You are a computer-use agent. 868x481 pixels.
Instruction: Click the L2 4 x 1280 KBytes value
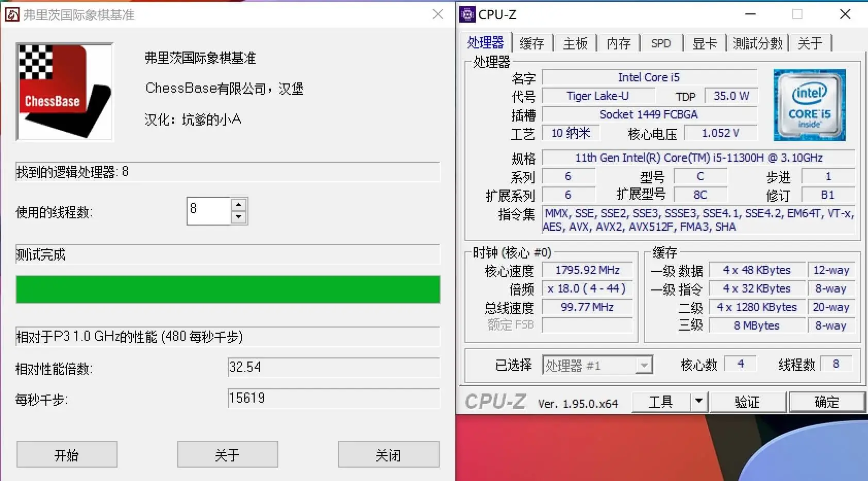pyautogui.click(x=757, y=307)
